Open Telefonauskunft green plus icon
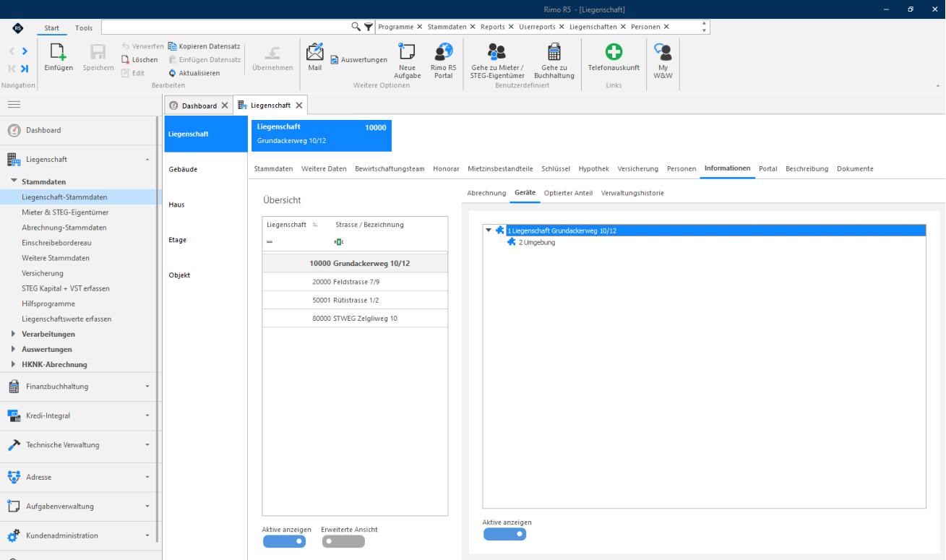The image size is (946, 560). pyautogui.click(x=614, y=52)
